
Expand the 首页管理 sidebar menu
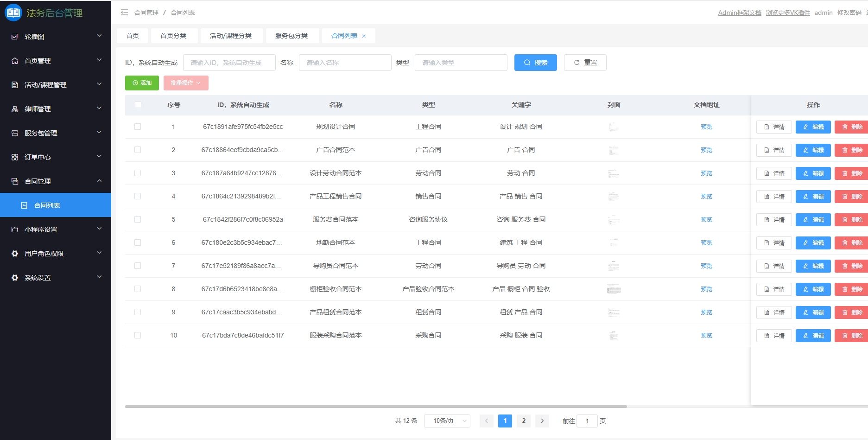(99, 60)
